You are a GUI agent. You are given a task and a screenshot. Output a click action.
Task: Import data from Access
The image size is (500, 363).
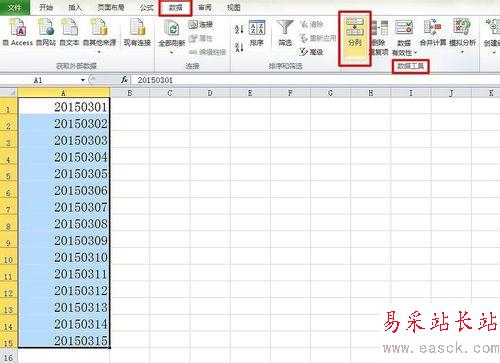[18, 32]
